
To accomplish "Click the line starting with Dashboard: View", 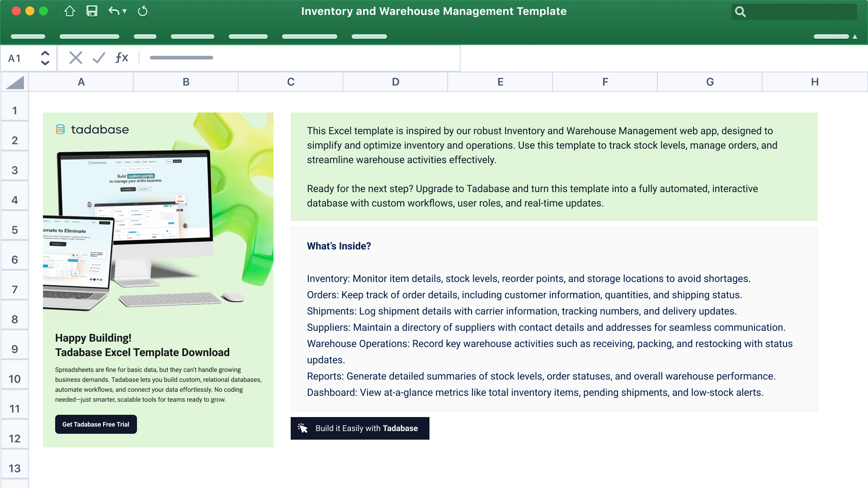I will [535, 393].
